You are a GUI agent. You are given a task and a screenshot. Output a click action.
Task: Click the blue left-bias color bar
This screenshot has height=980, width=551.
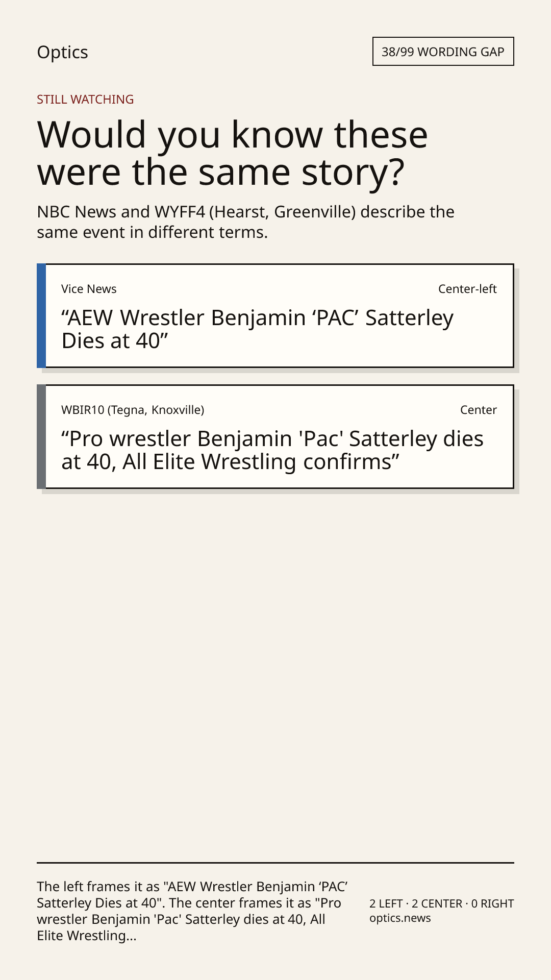click(41, 315)
